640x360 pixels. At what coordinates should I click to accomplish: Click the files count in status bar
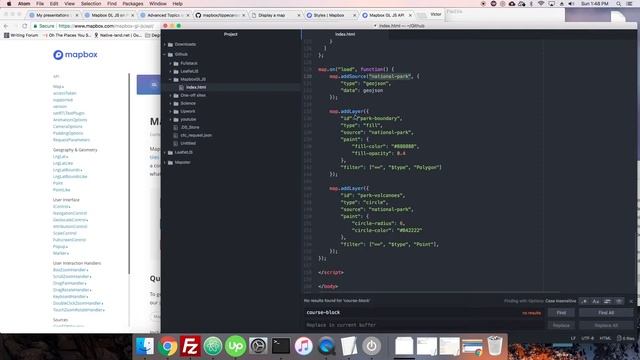click(626, 338)
